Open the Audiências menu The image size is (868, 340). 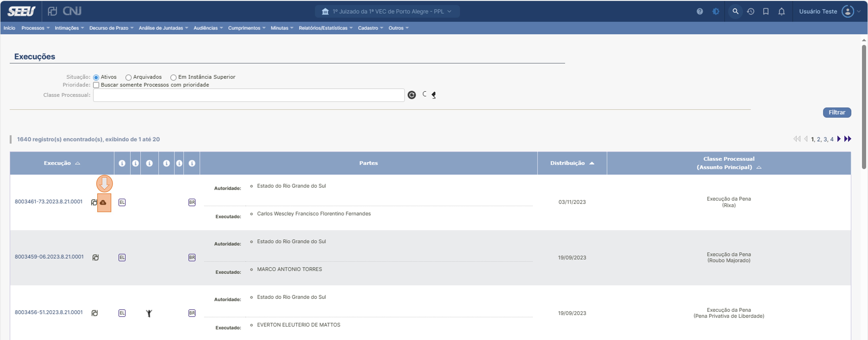(208, 28)
